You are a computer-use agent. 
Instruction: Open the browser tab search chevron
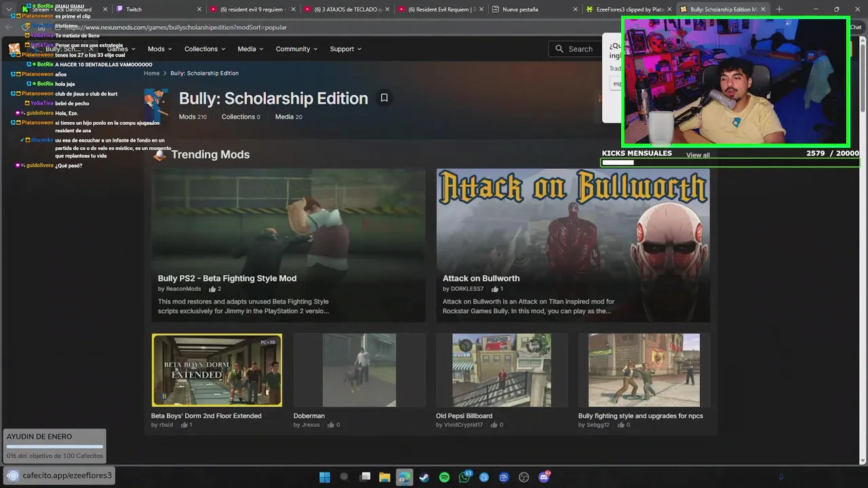[x=9, y=9]
